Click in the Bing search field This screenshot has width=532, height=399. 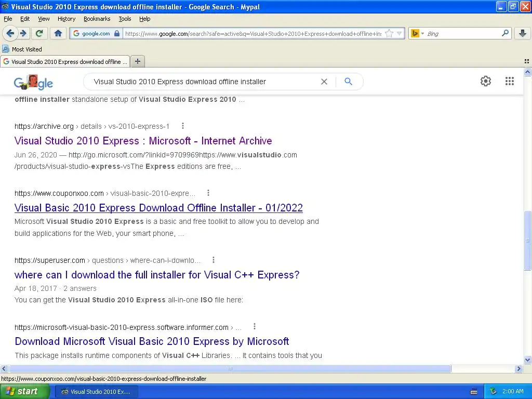tap(462, 33)
